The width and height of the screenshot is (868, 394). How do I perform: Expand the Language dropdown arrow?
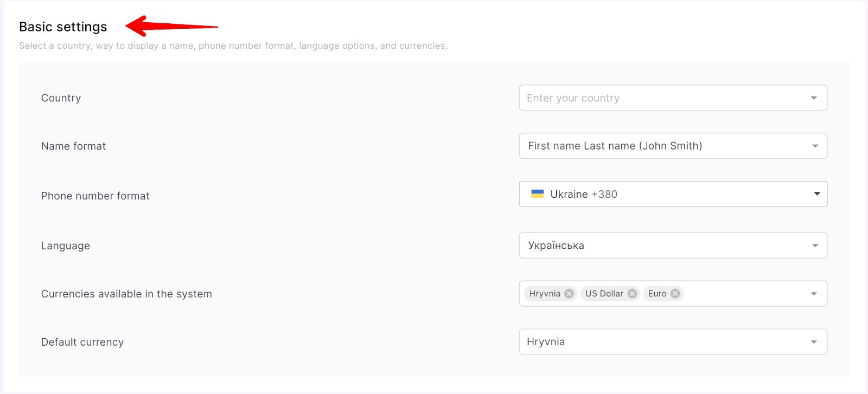click(815, 246)
